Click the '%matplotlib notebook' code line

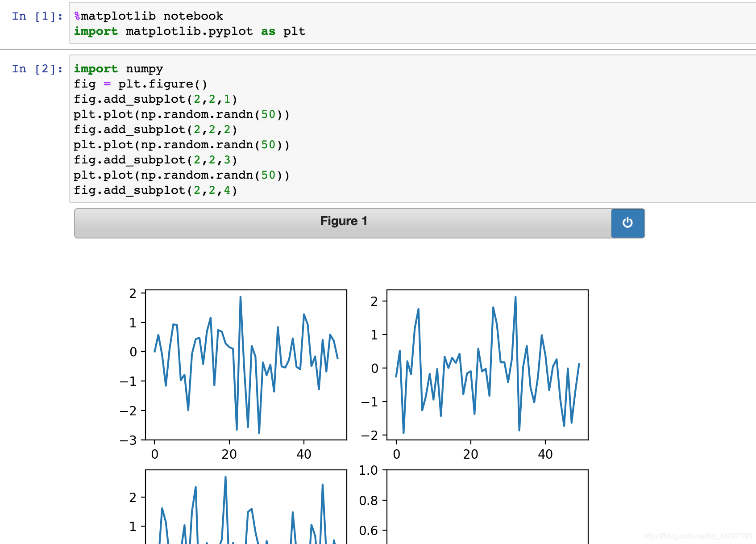coord(149,16)
